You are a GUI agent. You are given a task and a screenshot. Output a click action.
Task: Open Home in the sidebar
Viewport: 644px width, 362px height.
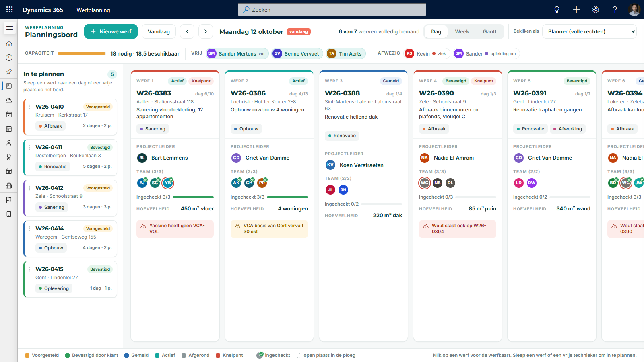pyautogui.click(x=9, y=43)
